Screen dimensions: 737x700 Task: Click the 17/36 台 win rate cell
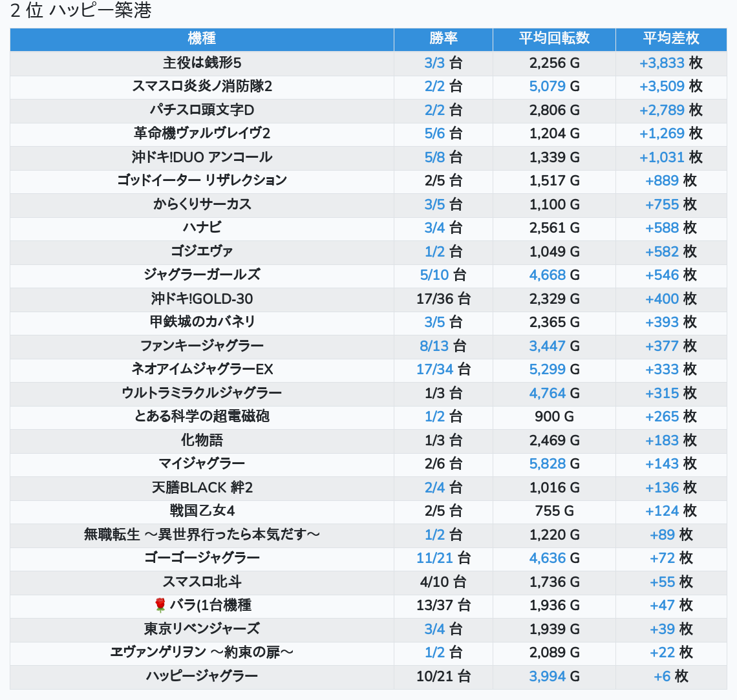click(443, 299)
